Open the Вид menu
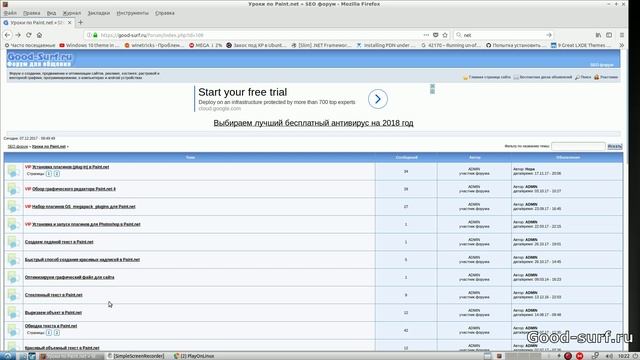 pyautogui.click(x=51, y=13)
